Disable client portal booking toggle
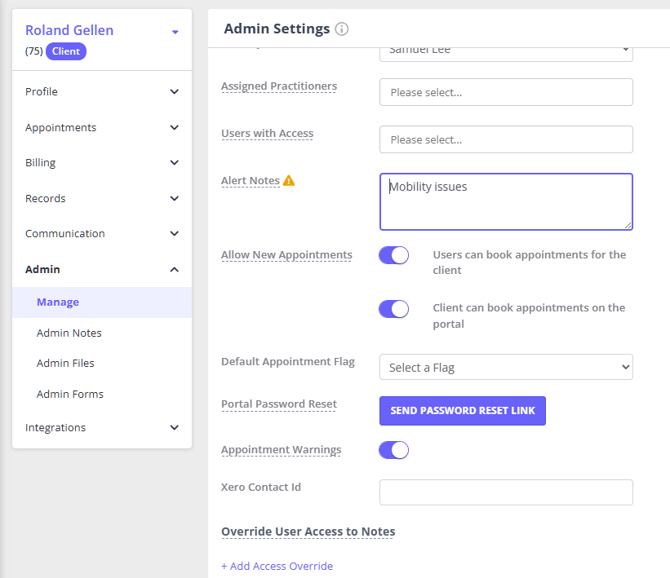The width and height of the screenshot is (670, 578). pyautogui.click(x=394, y=309)
